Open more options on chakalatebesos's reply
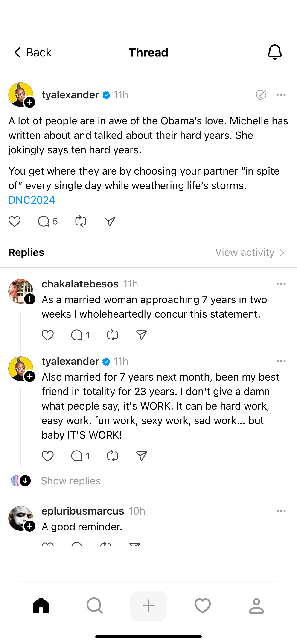This screenshot has height=644, width=297. click(281, 284)
